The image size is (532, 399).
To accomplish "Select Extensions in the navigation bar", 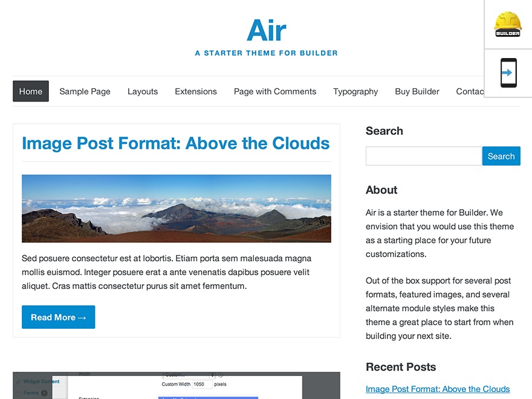I will 196,91.
